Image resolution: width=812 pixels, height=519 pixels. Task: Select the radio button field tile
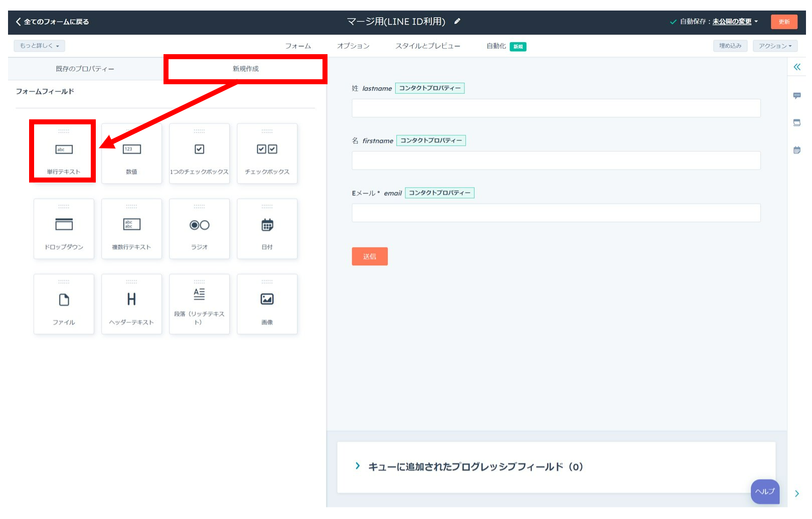[199, 229]
